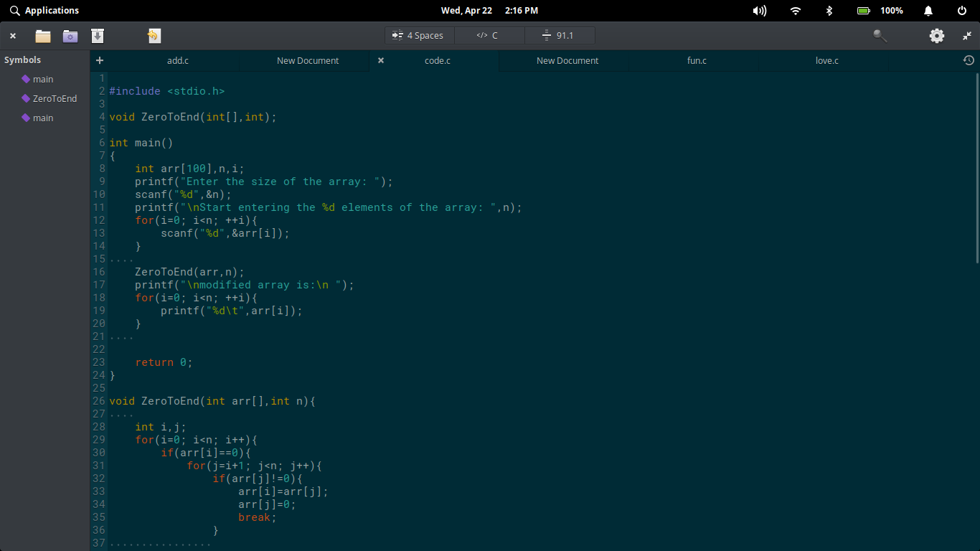The height and width of the screenshot is (551, 980).
Task: Click the Save As download-arrow icon
Action: 98,36
